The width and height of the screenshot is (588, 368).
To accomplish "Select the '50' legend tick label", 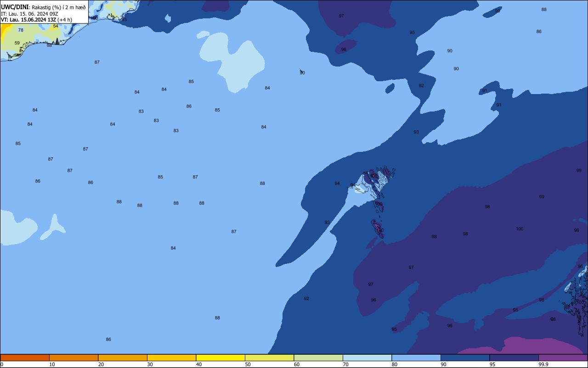I will click(248, 364).
